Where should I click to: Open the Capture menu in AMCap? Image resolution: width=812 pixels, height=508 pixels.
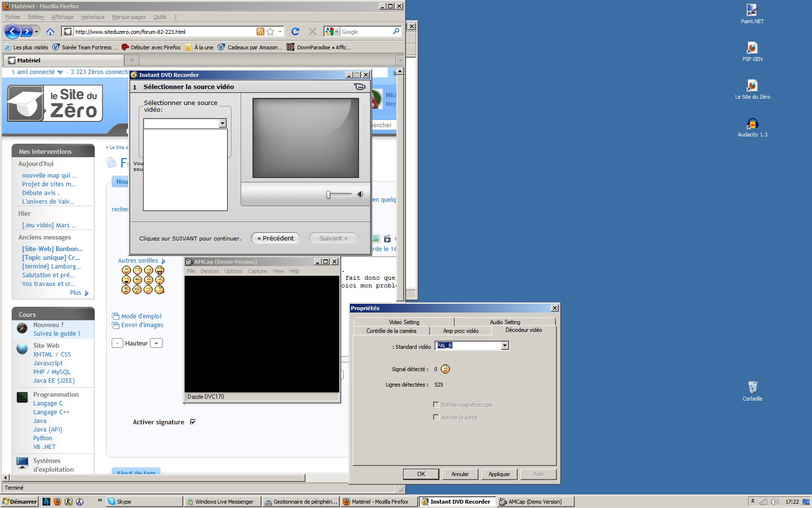tap(257, 271)
